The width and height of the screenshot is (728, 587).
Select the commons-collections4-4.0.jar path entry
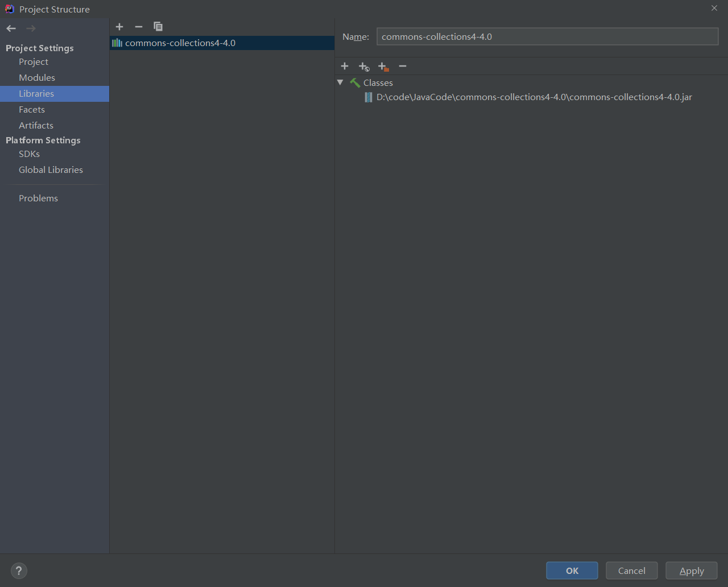[x=534, y=97]
